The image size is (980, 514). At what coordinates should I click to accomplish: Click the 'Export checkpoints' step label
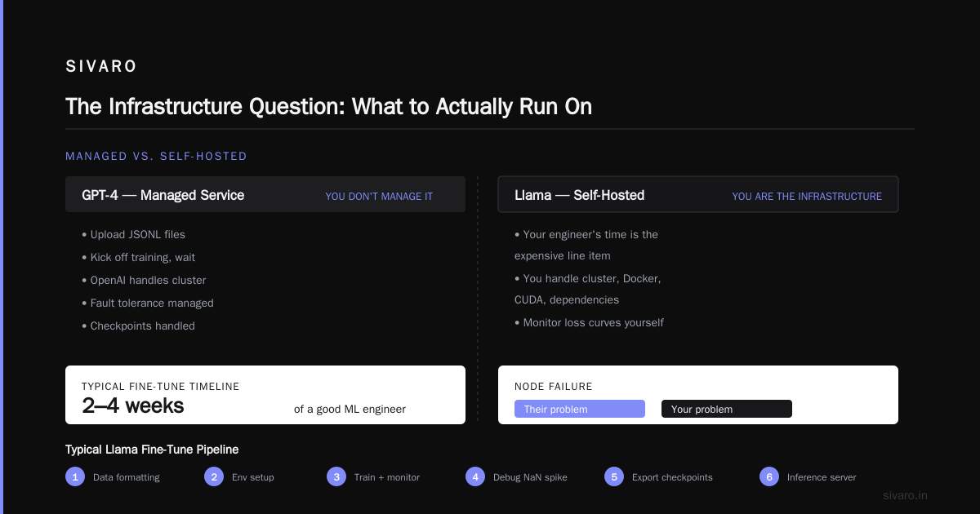coord(672,477)
